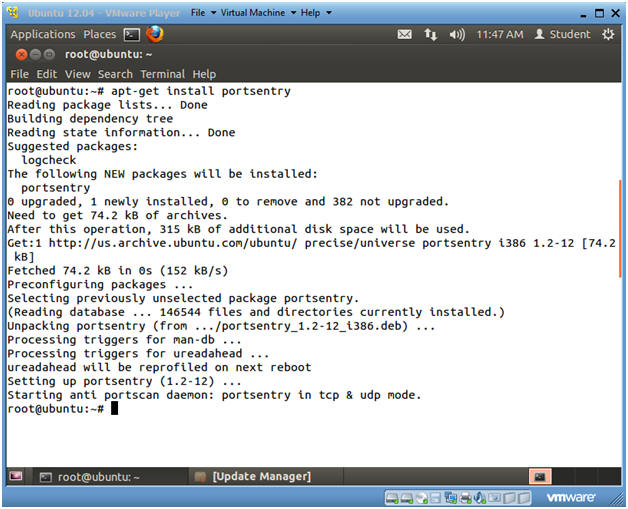Open the Student user menu
The width and height of the screenshot is (628, 509).
point(562,34)
